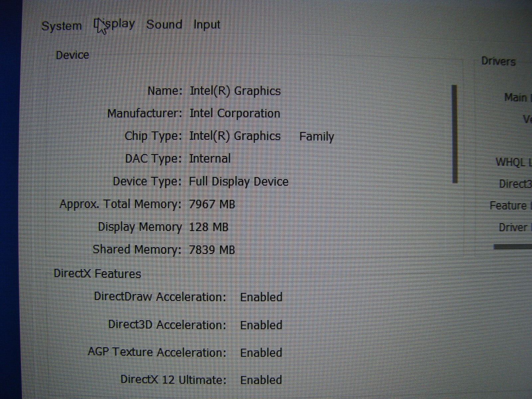Click the Name value Intel(R) Graphics
This screenshot has width=532, height=399.
[x=235, y=91]
